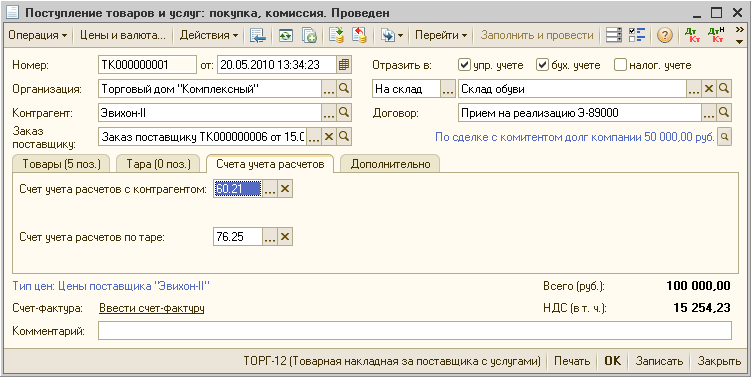Click Цены и валюта... toolbar button

point(123,35)
